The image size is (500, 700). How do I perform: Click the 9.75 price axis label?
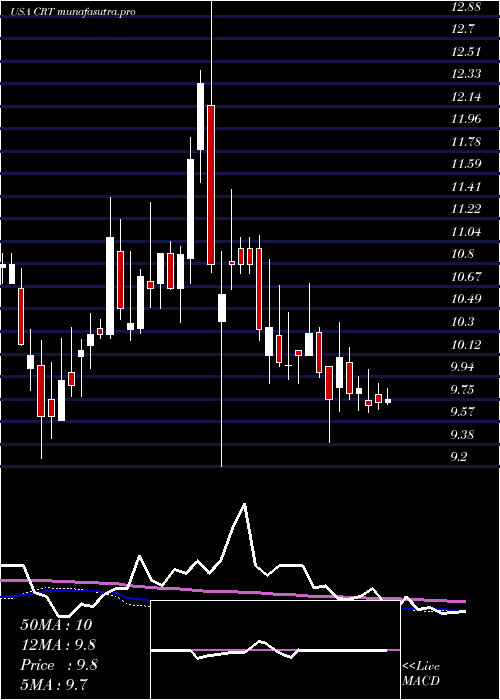(x=463, y=389)
